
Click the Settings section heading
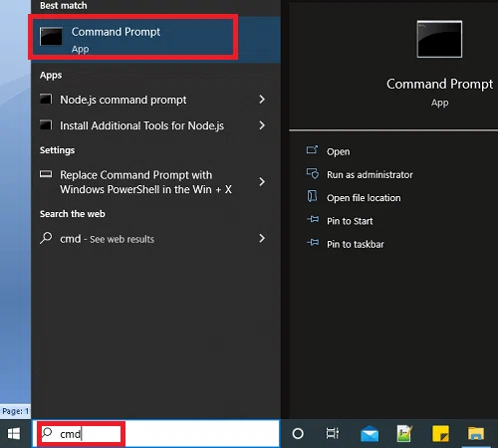57,150
